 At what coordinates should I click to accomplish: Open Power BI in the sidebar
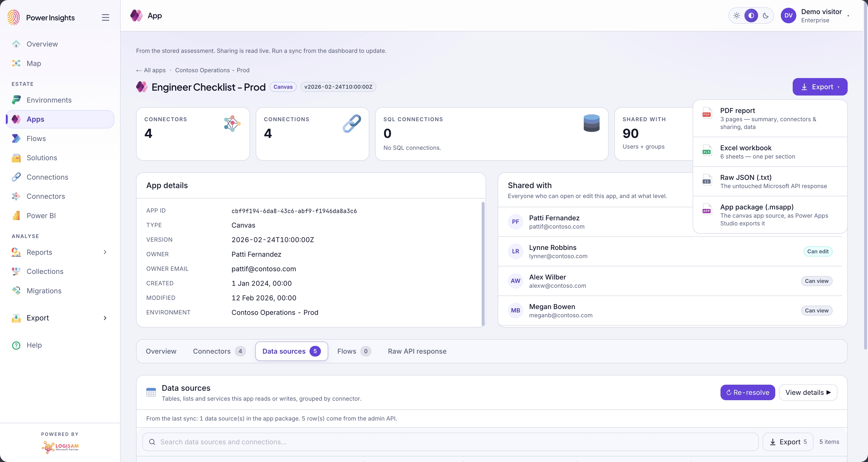pos(60,215)
